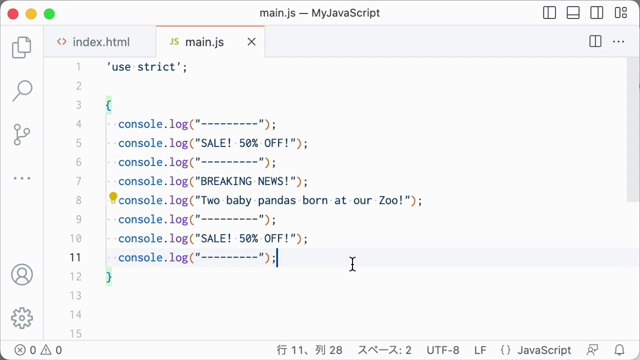The height and width of the screenshot is (360, 640).
Task: Open the Manage gear menu
Action: (22, 318)
